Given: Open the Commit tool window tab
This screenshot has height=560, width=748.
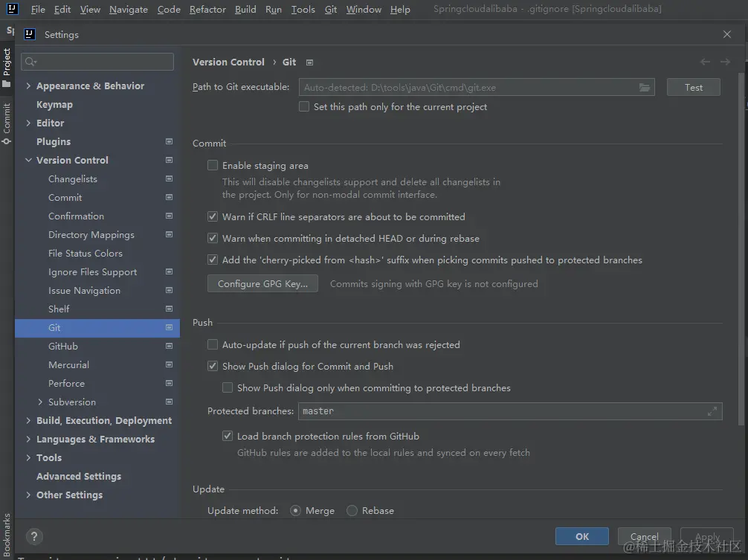Looking at the screenshot, I should tap(7, 123).
